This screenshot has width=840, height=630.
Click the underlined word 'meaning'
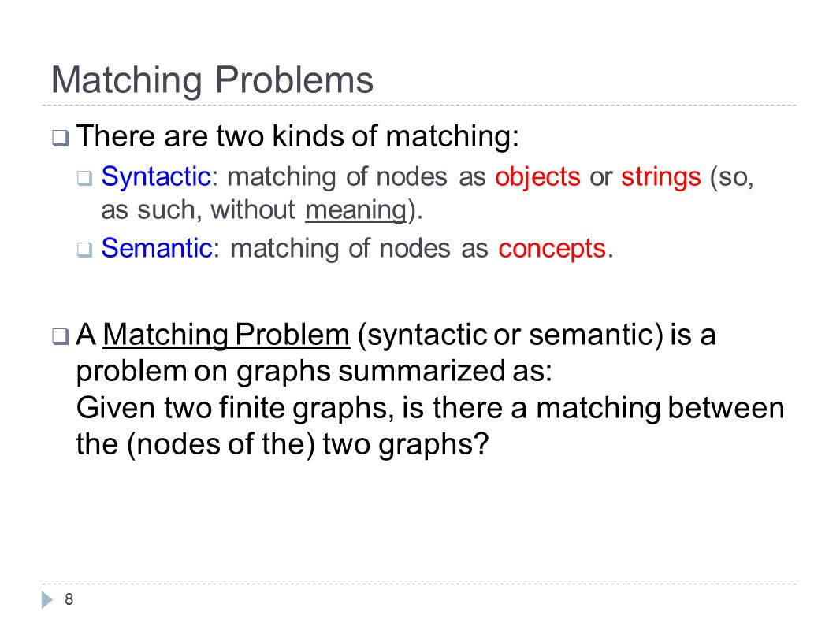pos(355,210)
